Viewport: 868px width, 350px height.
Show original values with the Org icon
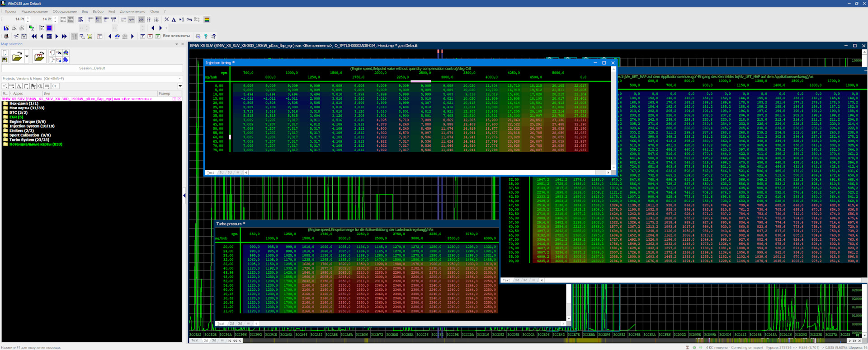pyautogui.click(x=189, y=19)
